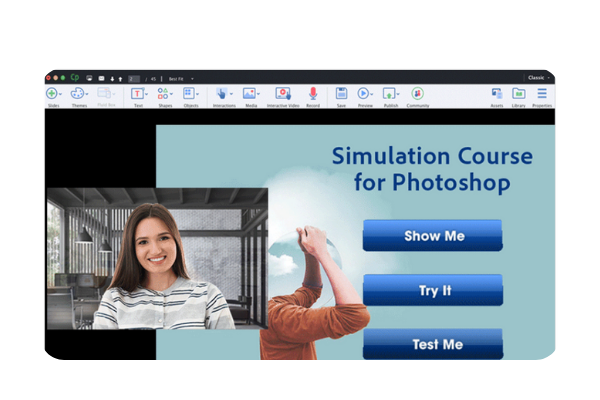
Task: Open the Assets panel icon
Action: [497, 93]
